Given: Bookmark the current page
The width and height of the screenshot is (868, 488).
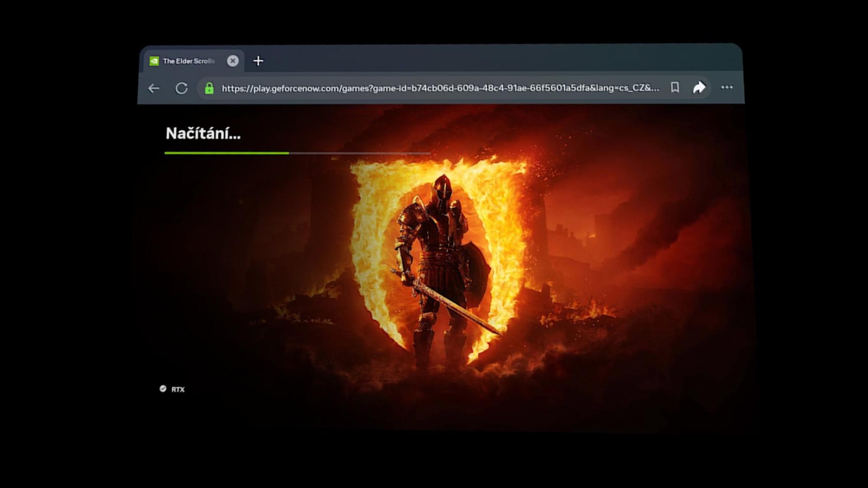Looking at the screenshot, I should point(675,87).
